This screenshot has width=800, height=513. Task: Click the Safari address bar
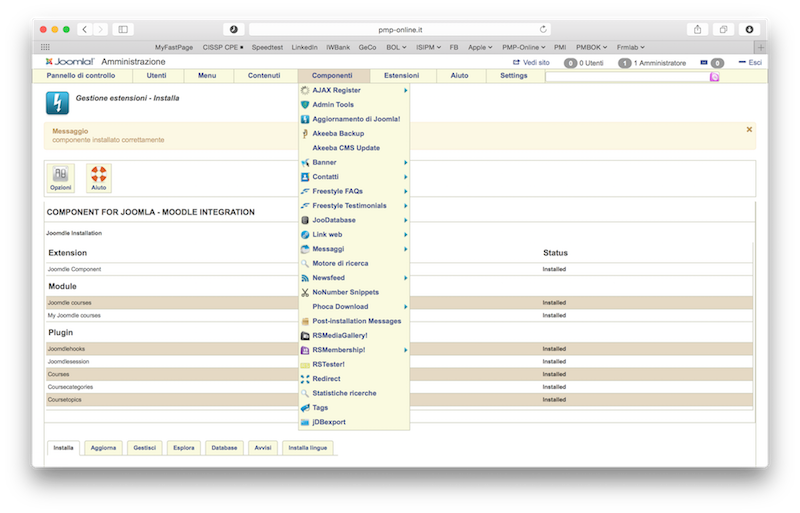point(400,29)
